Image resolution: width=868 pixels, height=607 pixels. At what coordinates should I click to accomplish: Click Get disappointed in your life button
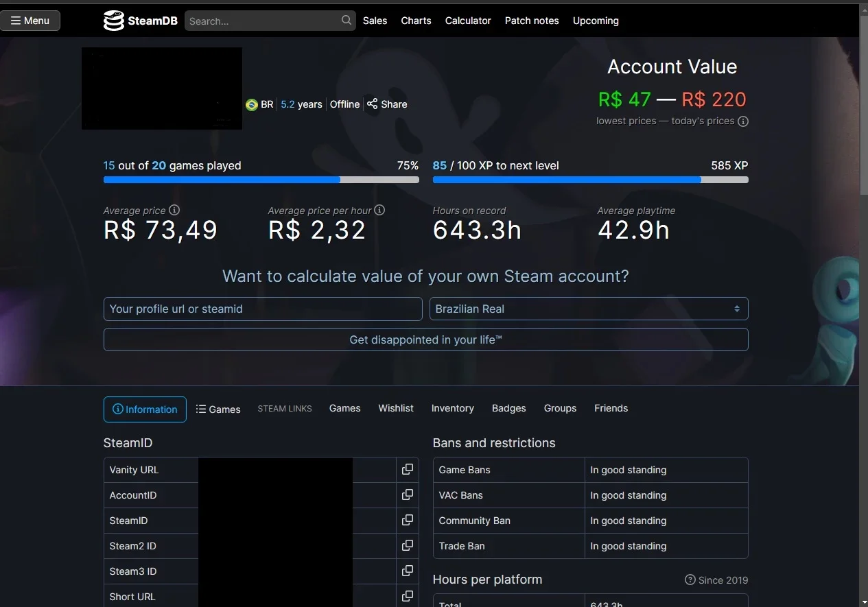pyautogui.click(x=425, y=340)
